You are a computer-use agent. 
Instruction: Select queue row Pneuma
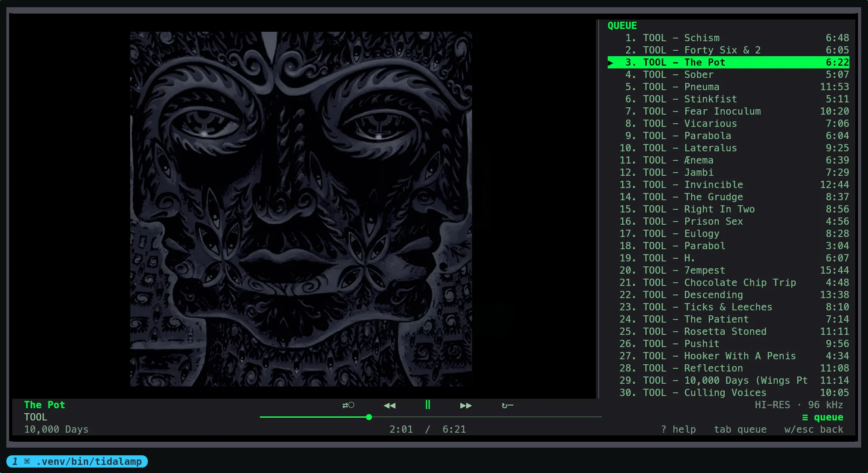728,87
